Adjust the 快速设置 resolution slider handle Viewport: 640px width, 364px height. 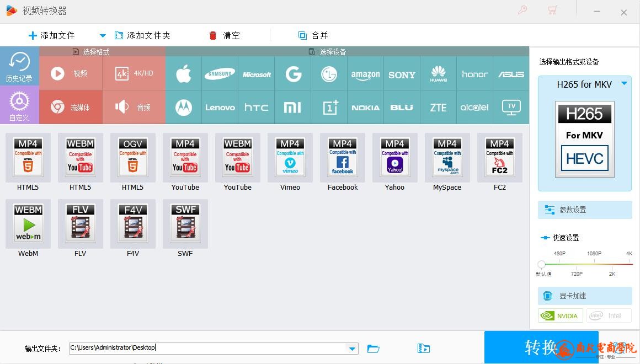point(542,264)
